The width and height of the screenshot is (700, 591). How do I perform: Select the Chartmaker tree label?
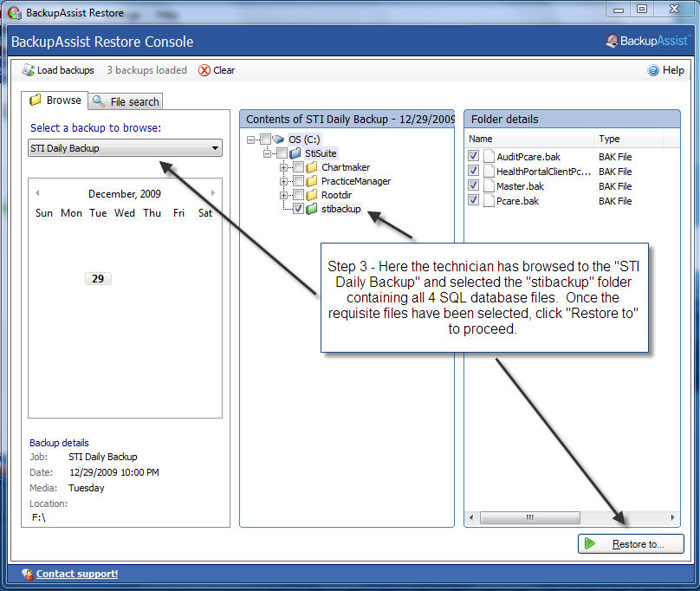[346, 167]
